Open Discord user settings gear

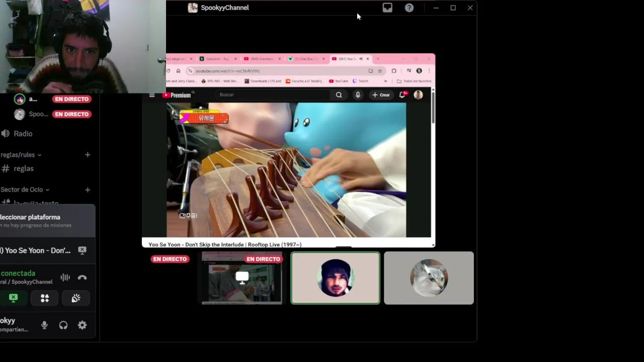pyautogui.click(x=83, y=325)
